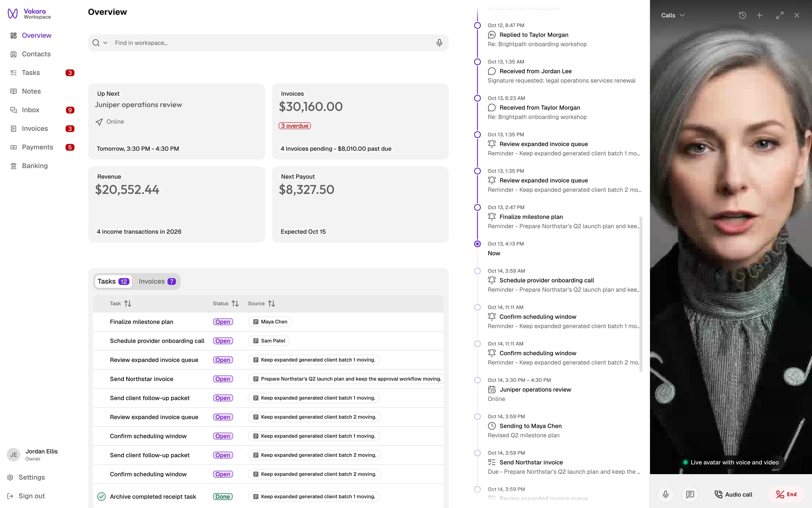Select the Tasks tab
Screen dimensions: 812x508
pyautogui.click(x=113, y=281)
